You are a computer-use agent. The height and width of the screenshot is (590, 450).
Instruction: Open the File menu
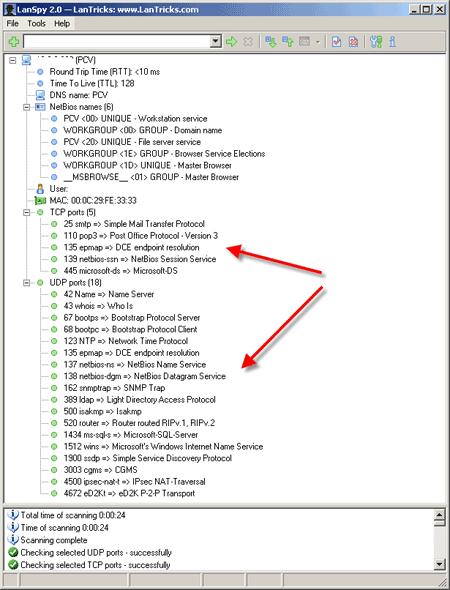coord(12,24)
